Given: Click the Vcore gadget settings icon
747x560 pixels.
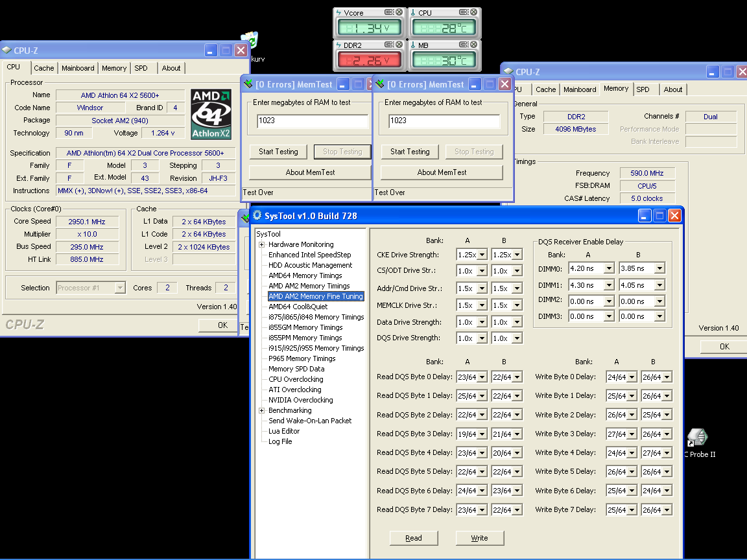Looking at the screenshot, I should (389, 12).
